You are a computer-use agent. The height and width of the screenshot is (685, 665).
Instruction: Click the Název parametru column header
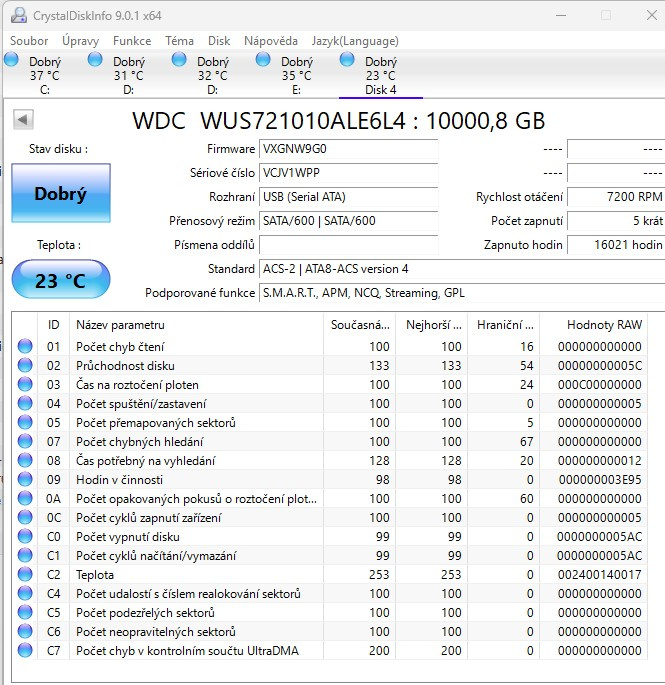pyautogui.click(x=196, y=325)
